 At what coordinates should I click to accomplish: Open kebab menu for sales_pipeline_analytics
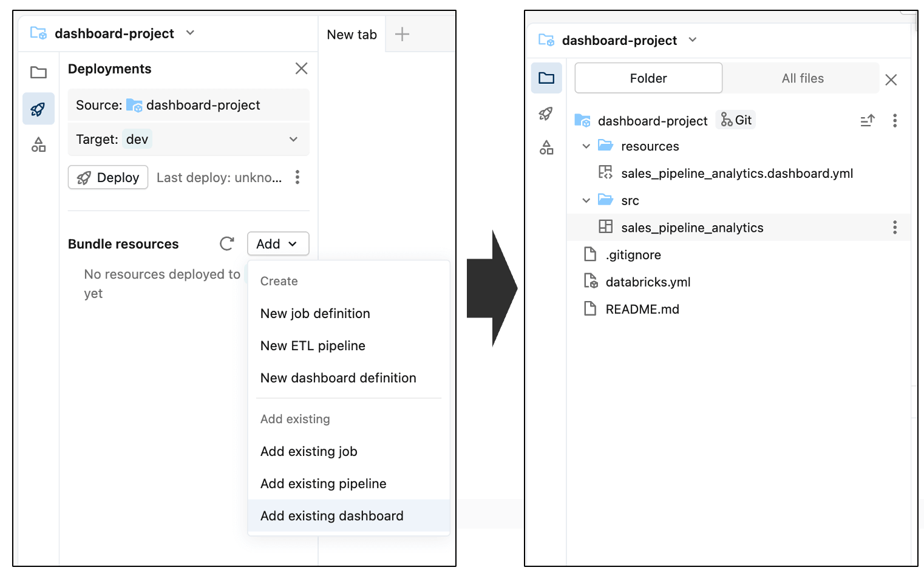(895, 227)
